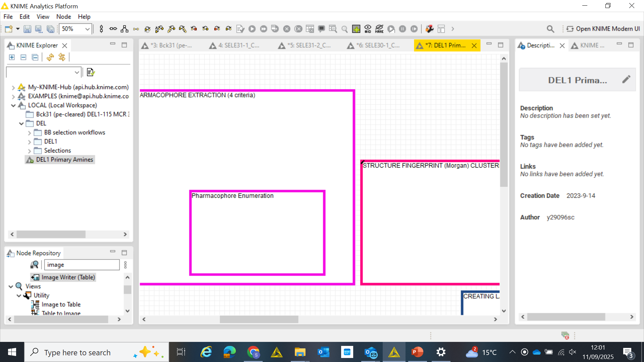
Task: Click the image search field in Node Repository
Action: click(x=82, y=265)
